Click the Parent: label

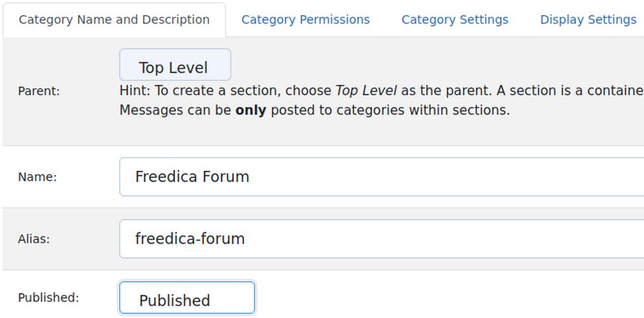coord(39,91)
